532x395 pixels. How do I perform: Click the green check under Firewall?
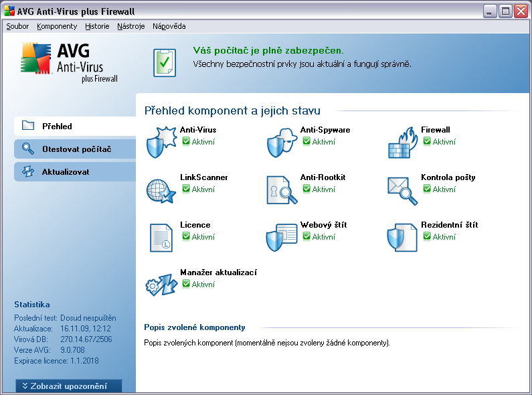[427, 141]
